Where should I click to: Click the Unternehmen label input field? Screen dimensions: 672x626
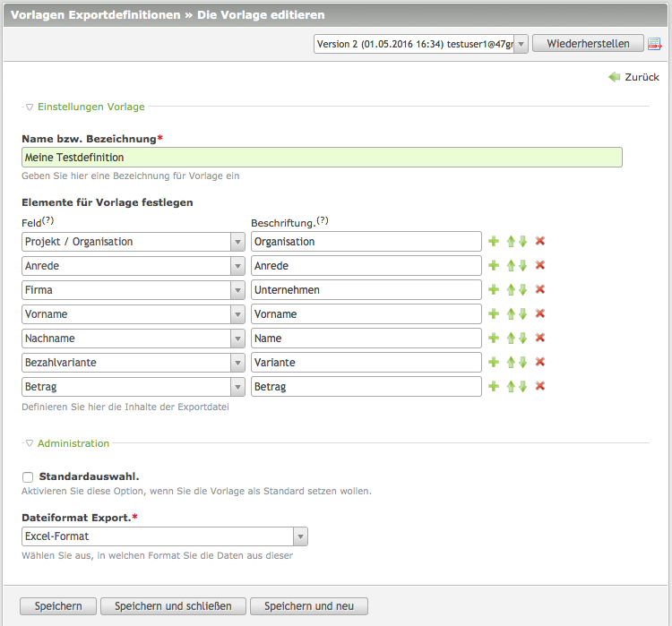[x=366, y=290]
